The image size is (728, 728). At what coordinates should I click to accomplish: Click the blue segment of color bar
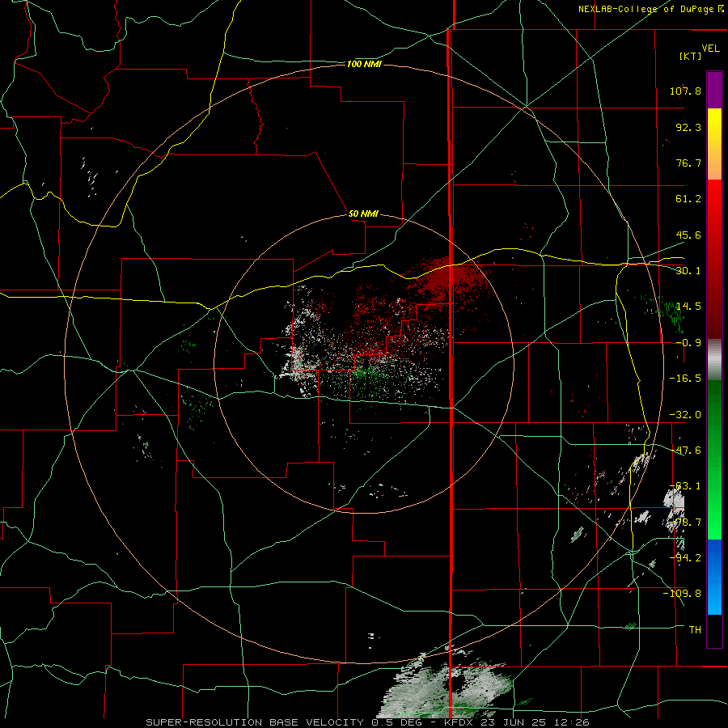point(714,577)
